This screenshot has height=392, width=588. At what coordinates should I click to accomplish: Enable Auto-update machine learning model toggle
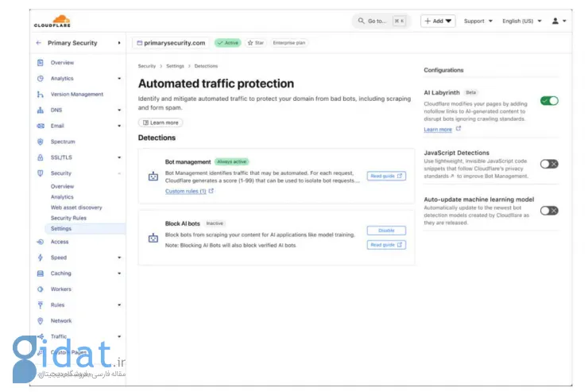549,211
